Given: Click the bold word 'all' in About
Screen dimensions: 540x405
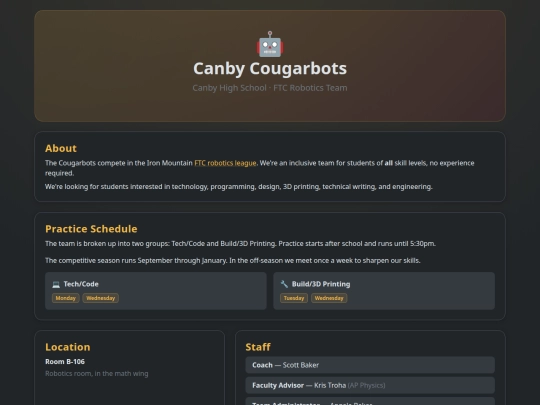Looking at the screenshot, I should (388, 163).
